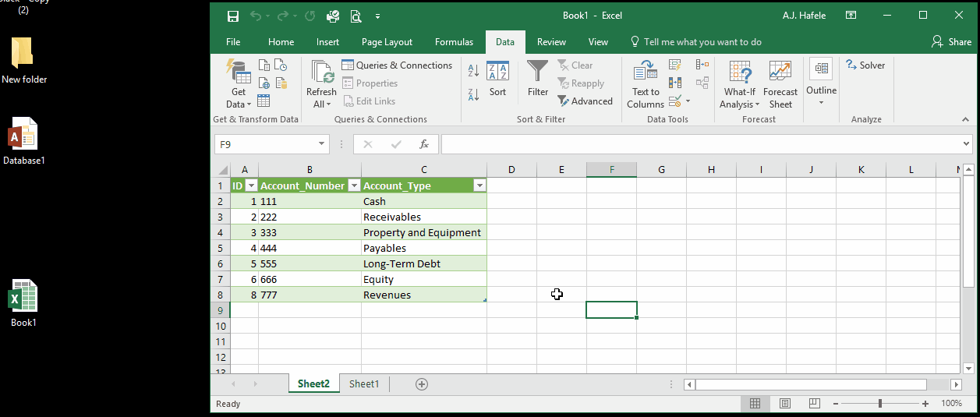Launch Text to Columns wizard

pyautogui.click(x=646, y=86)
